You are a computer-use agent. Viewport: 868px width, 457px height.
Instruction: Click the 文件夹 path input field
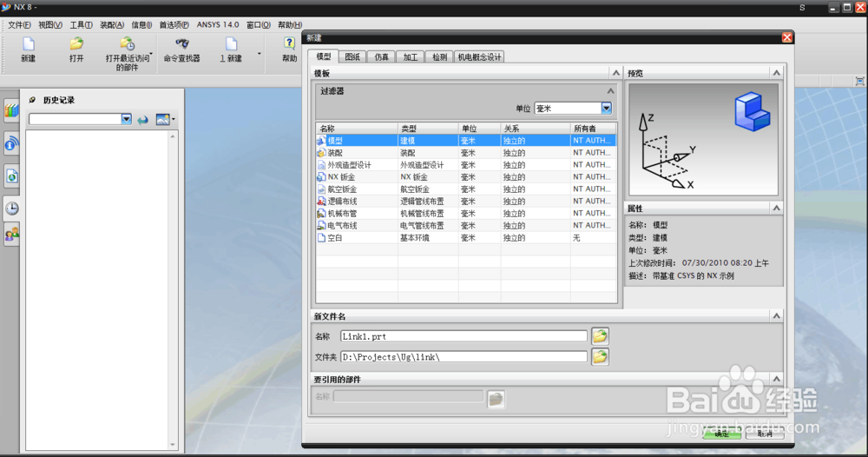464,357
